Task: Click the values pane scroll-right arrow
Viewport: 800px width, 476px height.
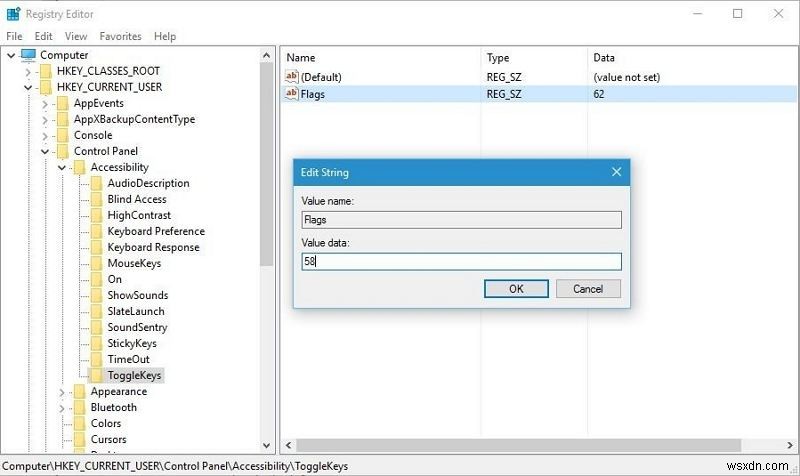Action: (x=790, y=445)
